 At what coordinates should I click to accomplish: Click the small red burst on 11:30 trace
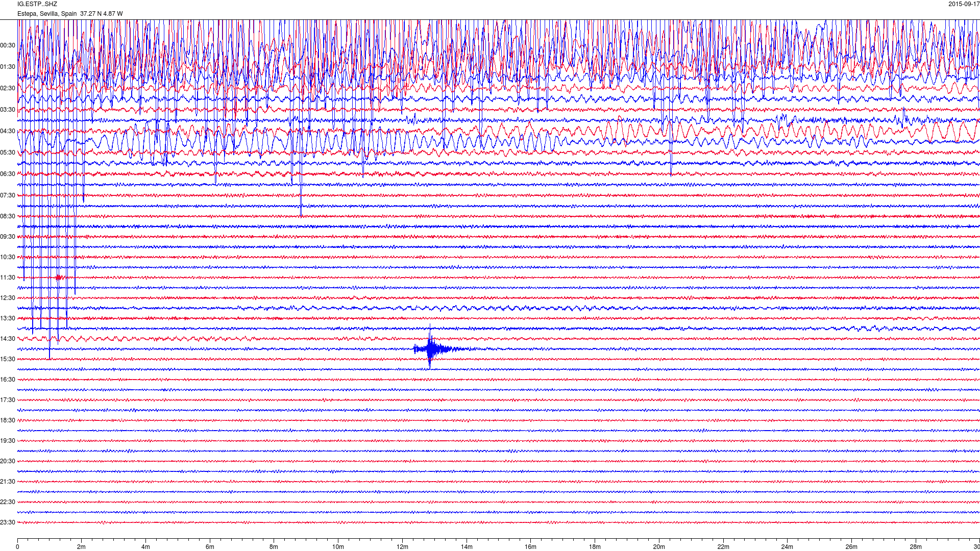[59, 278]
